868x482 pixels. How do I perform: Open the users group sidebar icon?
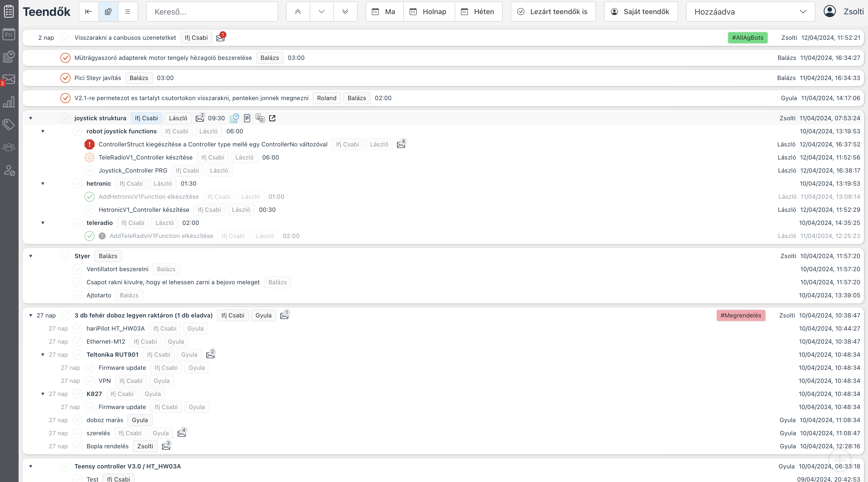9,147
